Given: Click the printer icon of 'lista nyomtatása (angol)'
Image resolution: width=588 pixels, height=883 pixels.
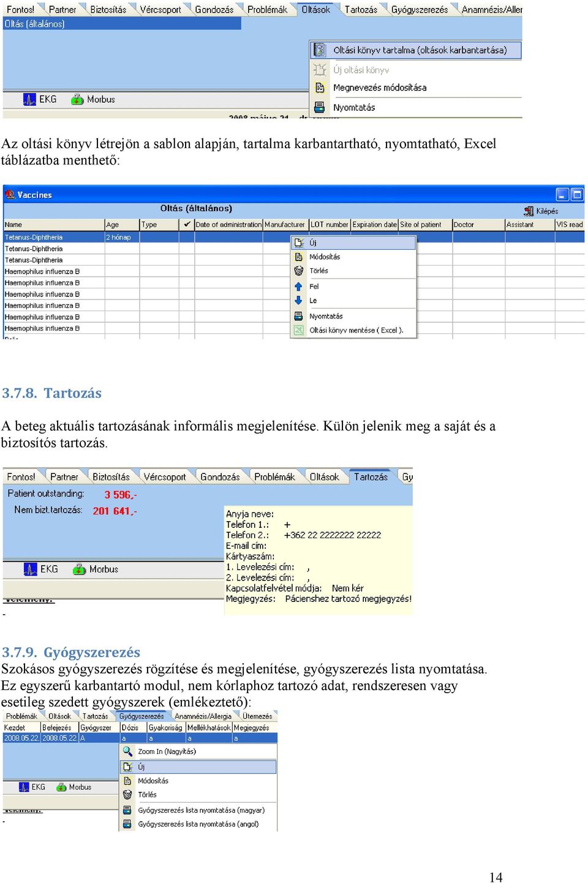Looking at the screenshot, I should click(x=127, y=824).
